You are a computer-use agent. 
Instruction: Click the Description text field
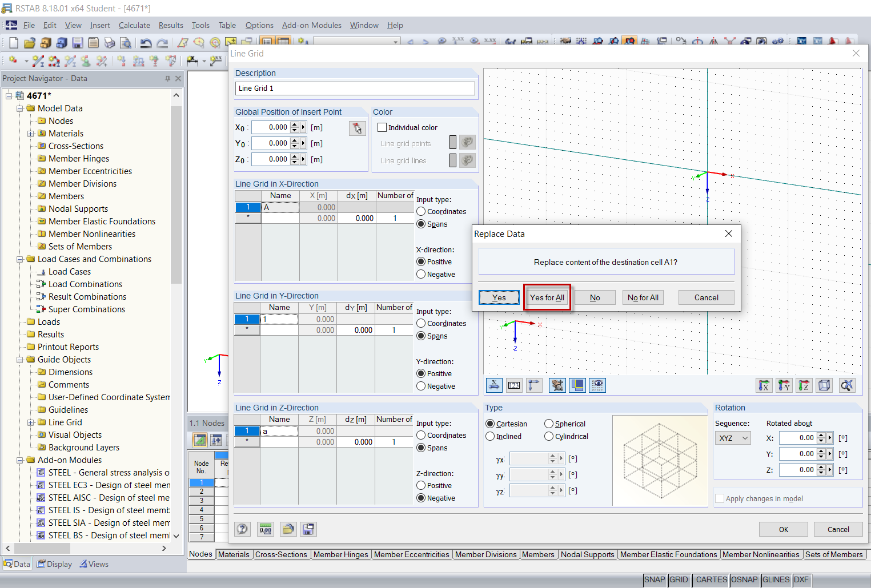[x=355, y=88]
